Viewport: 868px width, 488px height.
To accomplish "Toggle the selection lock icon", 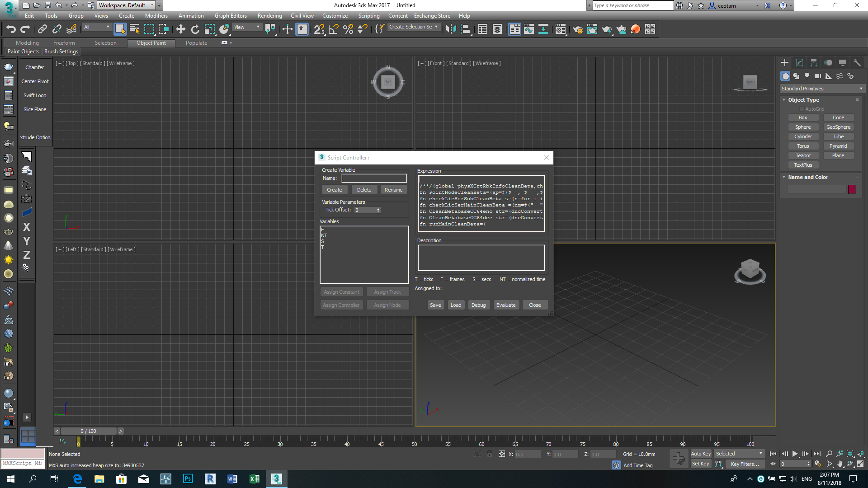I will coord(490,454).
